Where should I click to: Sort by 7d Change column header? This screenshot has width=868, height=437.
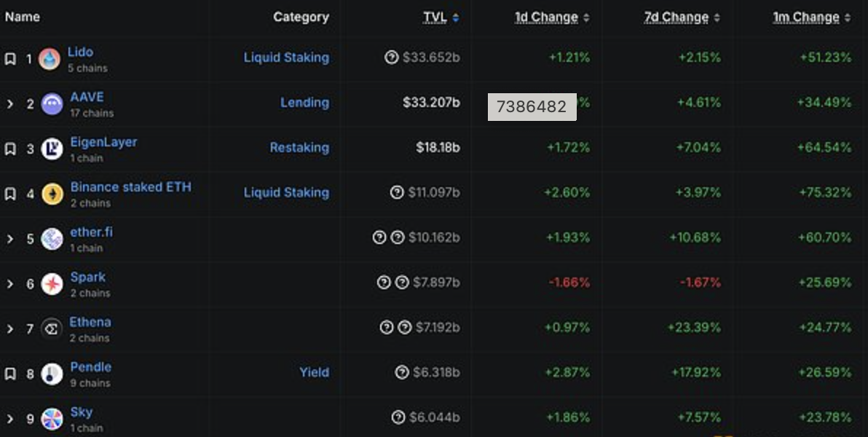[x=676, y=17]
